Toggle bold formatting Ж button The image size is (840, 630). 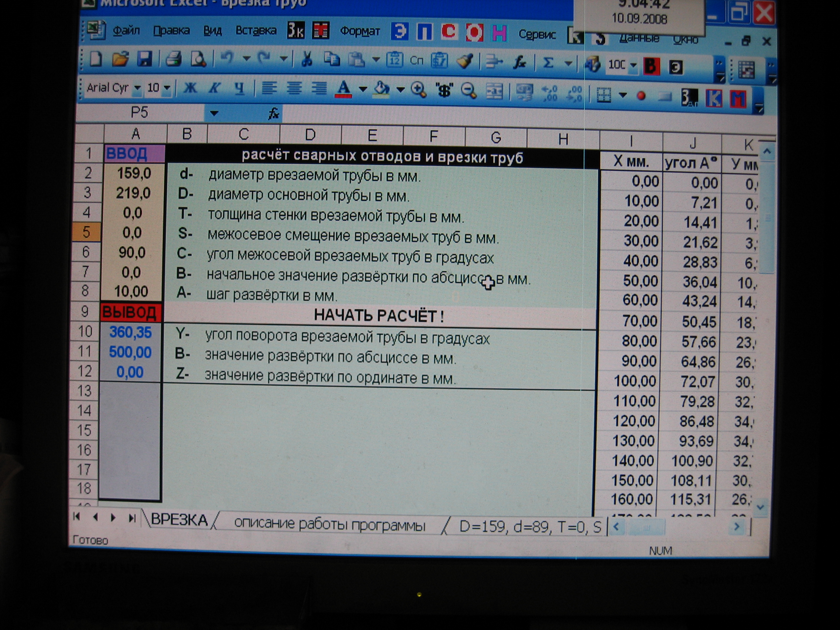point(190,88)
